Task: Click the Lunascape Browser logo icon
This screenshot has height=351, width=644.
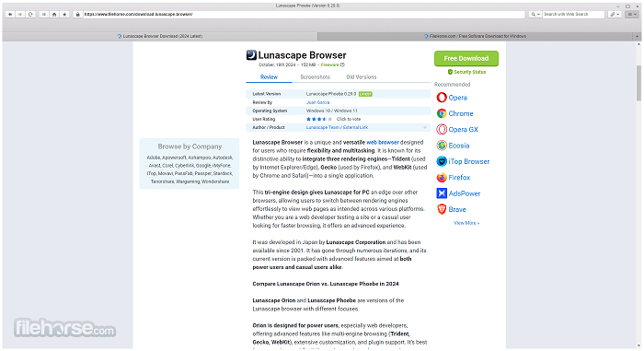Action: tap(251, 54)
